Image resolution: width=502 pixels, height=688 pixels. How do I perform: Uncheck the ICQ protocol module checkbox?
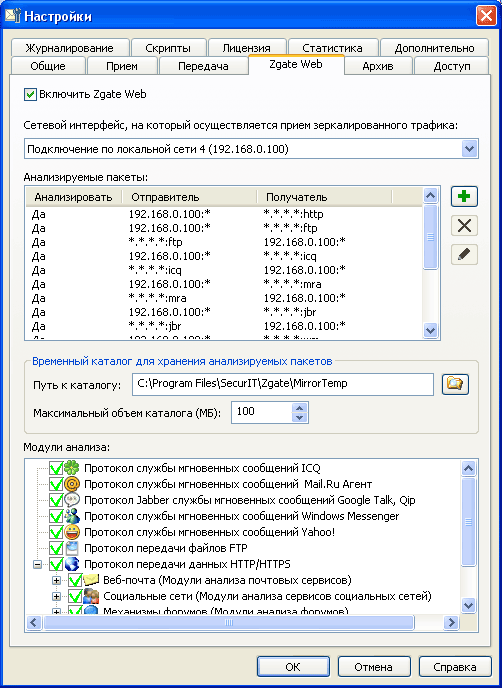56,468
